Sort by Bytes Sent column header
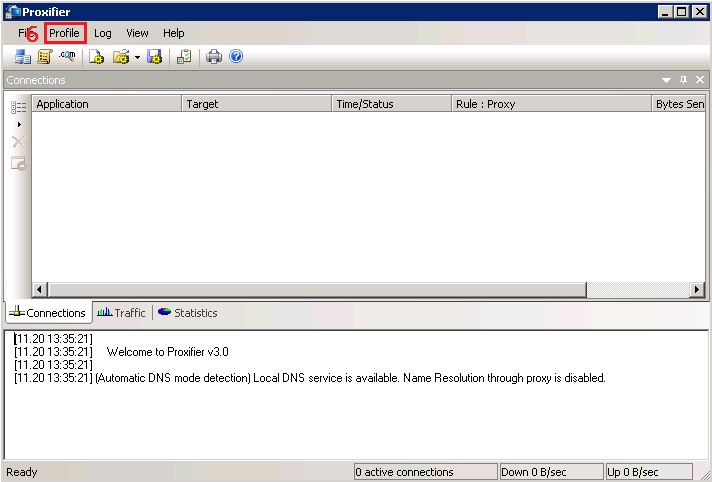 pos(679,104)
